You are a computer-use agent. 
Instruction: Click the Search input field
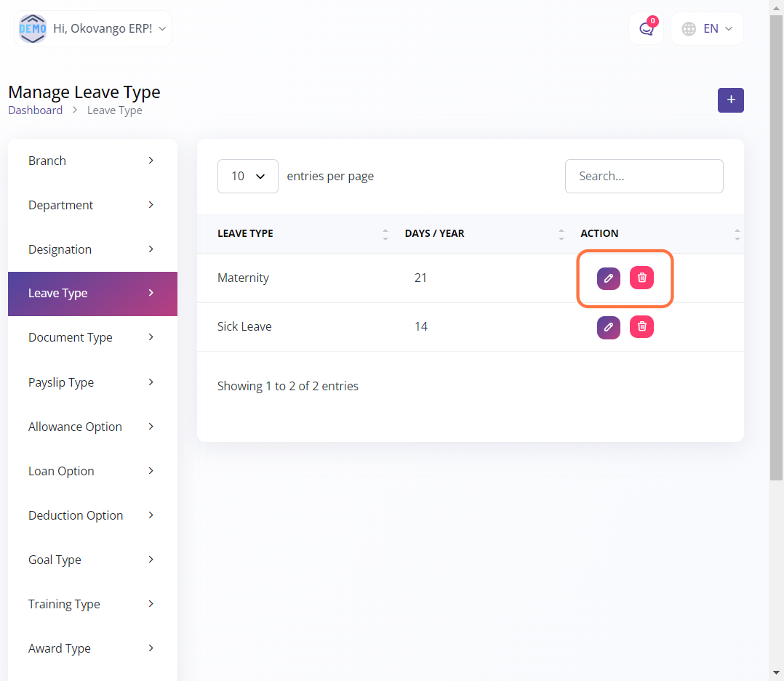(644, 177)
